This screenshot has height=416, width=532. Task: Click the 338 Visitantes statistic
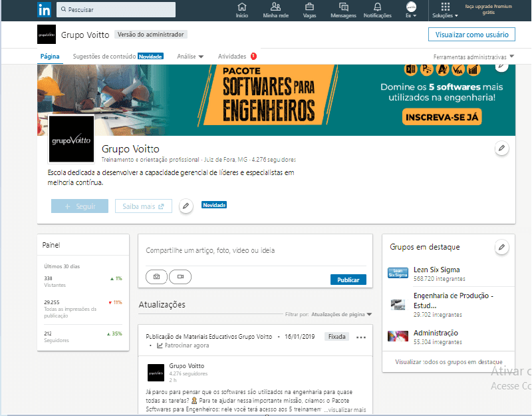82,282
